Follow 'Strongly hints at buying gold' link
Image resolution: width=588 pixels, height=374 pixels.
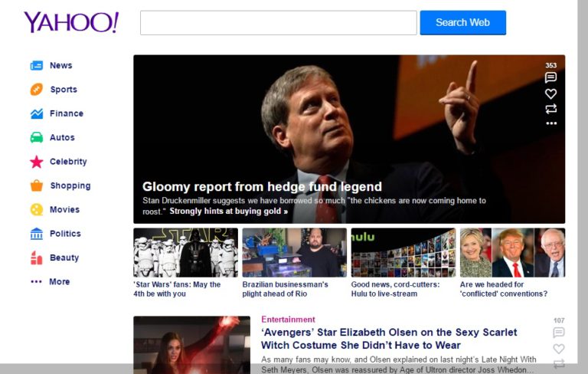coord(228,211)
